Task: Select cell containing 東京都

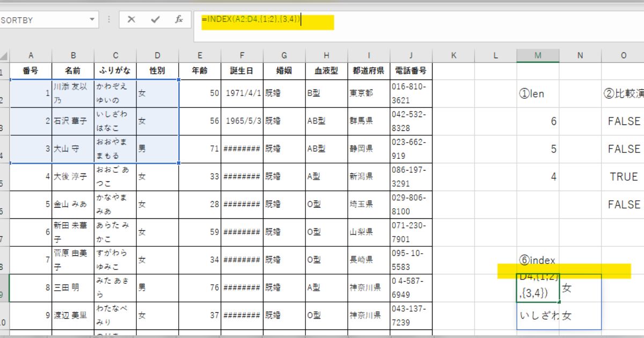Action: (x=368, y=93)
